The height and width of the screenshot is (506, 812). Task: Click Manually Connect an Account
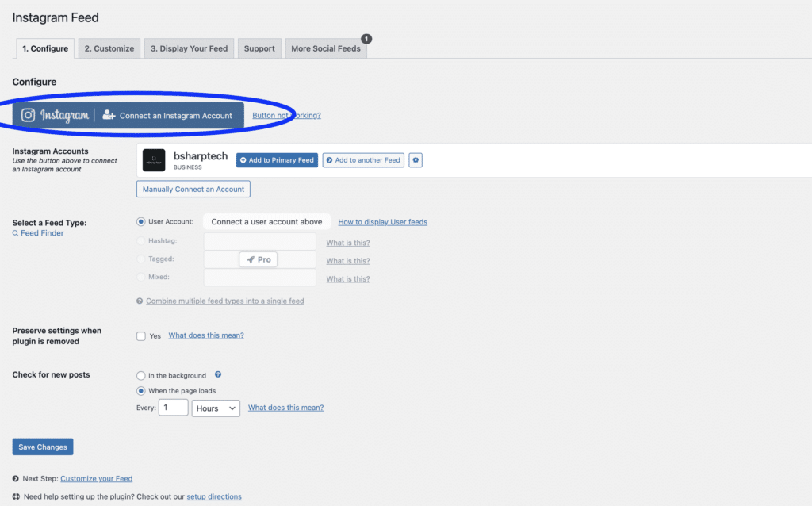pyautogui.click(x=193, y=189)
